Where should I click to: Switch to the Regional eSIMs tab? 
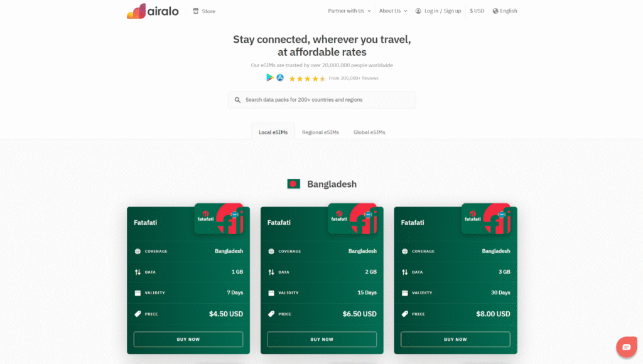(x=320, y=132)
